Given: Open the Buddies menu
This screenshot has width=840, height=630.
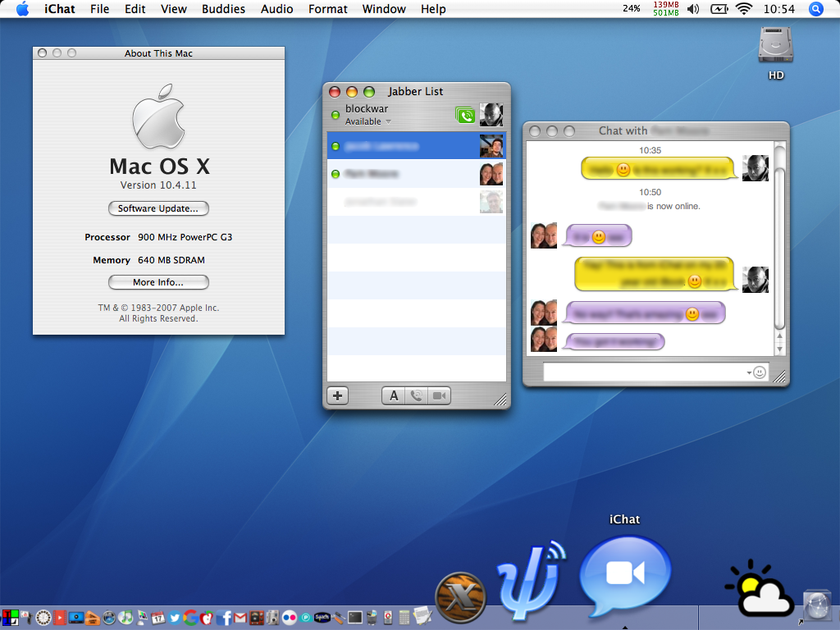Looking at the screenshot, I should (x=223, y=9).
